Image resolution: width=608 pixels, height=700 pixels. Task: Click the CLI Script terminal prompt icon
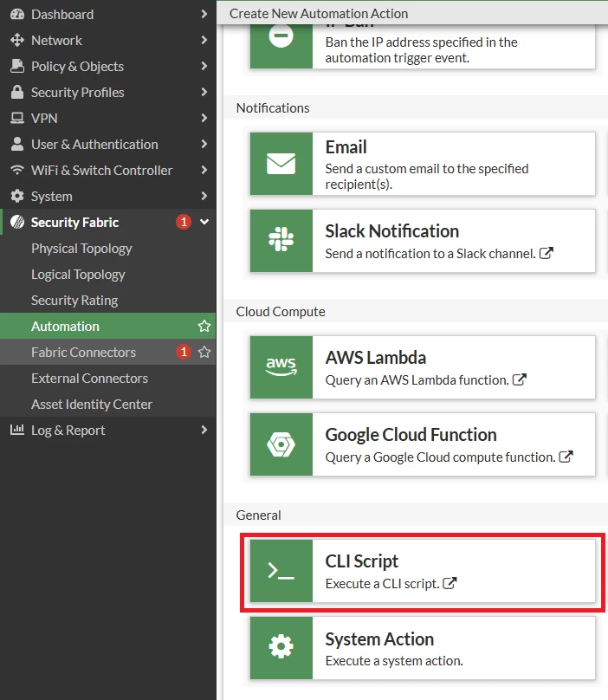pyautogui.click(x=281, y=571)
